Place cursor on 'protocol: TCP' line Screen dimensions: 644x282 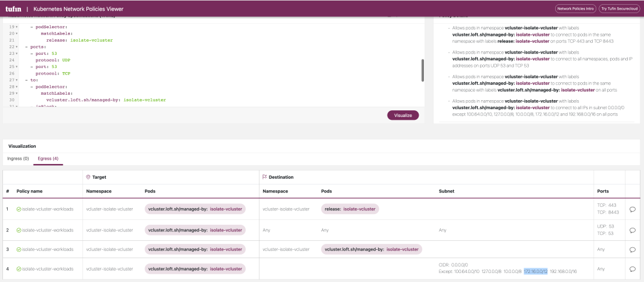[x=53, y=73]
